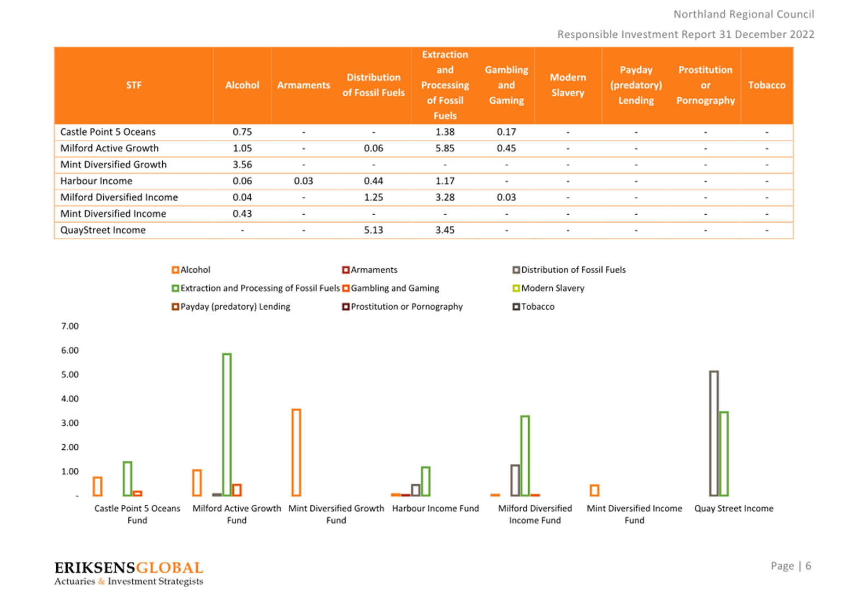Click the Payday (predatory) Lending legend swatch
Viewport: 868px width, 599px height.
[x=175, y=307]
